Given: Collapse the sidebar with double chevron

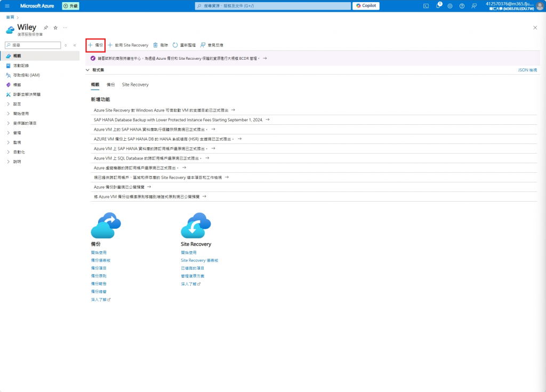Looking at the screenshot, I should pos(75,45).
